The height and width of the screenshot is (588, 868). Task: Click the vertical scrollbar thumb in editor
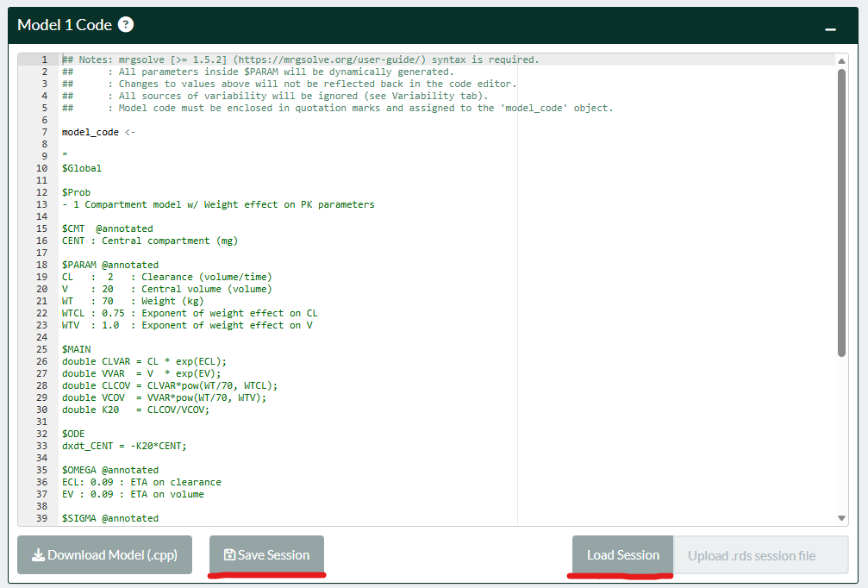pyautogui.click(x=841, y=211)
